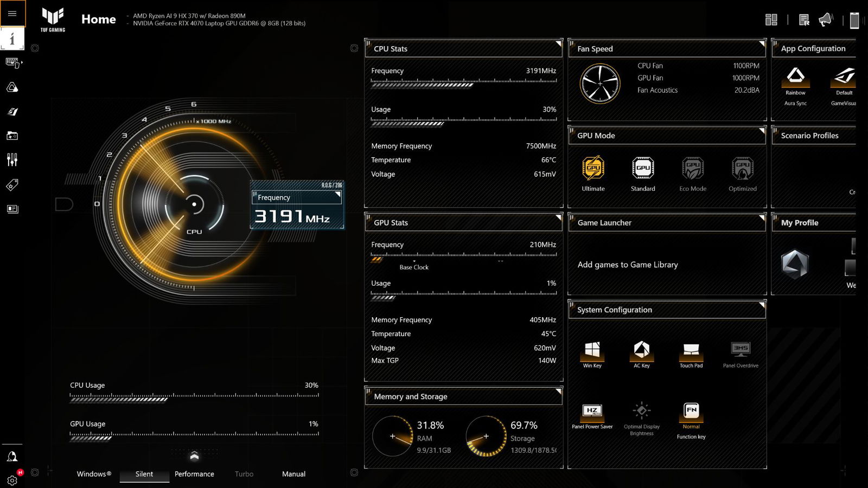Image resolution: width=868 pixels, height=488 pixels.
Task: Switch to Windows® operating mode
Action: click(x=94, y=474)
